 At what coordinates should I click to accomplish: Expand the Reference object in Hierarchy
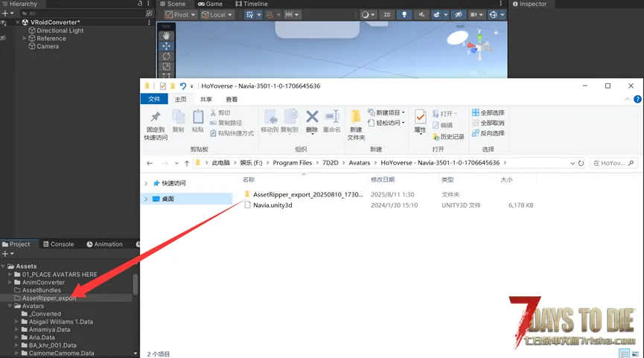25,38
